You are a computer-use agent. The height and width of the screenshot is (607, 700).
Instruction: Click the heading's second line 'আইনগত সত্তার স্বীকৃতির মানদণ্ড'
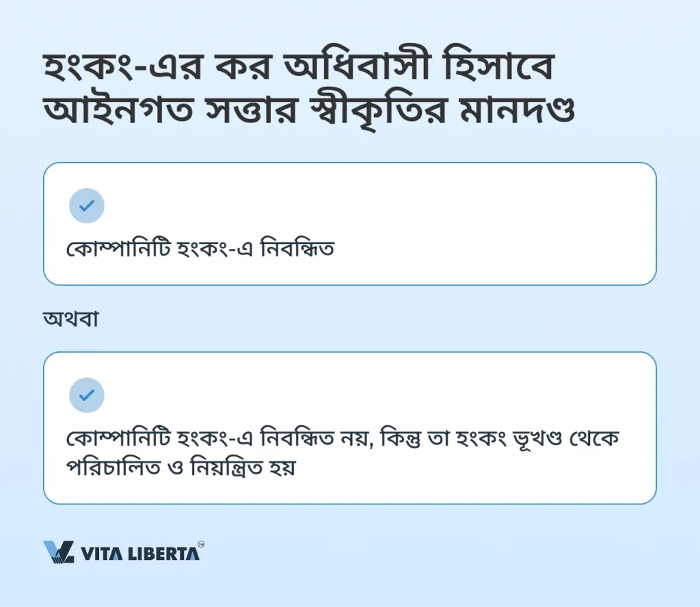[x=308, y=112]
